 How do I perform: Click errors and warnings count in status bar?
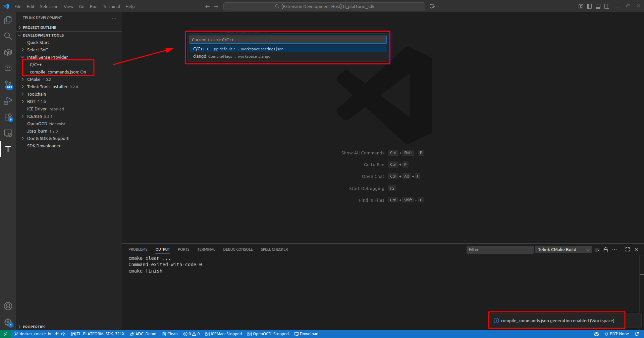click(x=192, y=334)
